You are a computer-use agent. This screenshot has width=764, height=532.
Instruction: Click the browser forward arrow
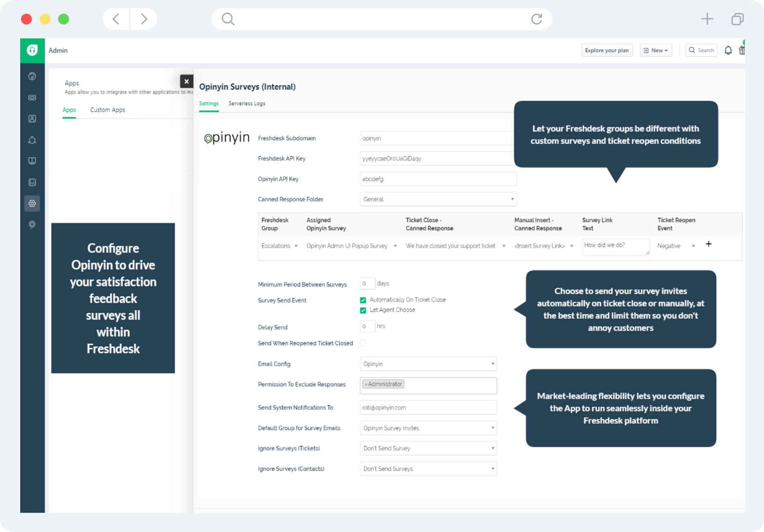144,19
